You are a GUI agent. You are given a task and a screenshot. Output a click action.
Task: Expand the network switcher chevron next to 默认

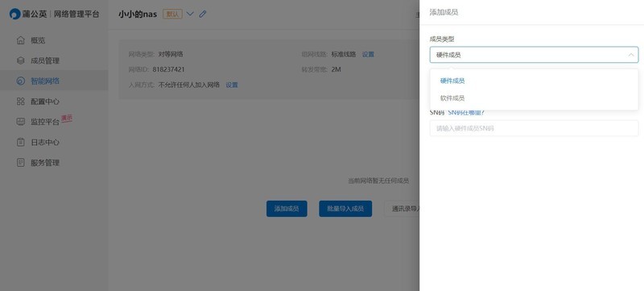point(190,14)
